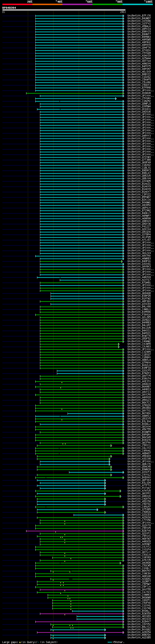Select hit label UniRef100_B7NZP3
Screen dimensions: 155x644
(139, 373)
